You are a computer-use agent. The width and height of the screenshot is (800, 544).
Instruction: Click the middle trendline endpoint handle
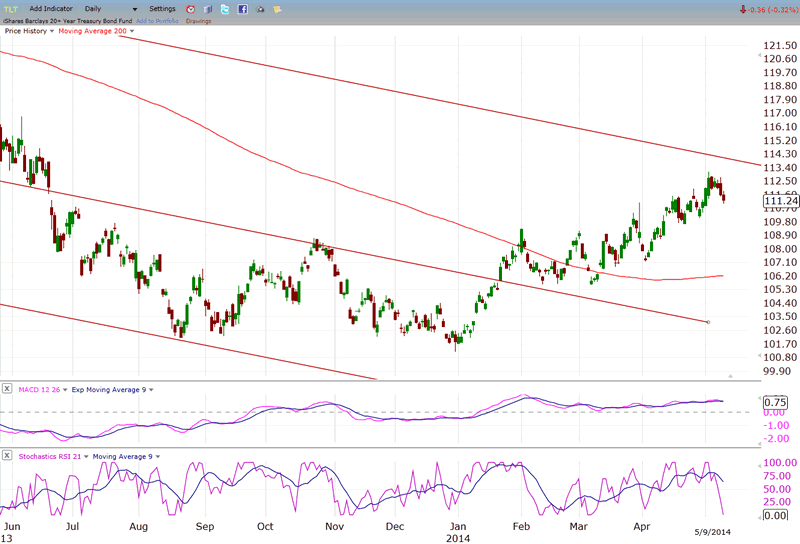(708, 322)
